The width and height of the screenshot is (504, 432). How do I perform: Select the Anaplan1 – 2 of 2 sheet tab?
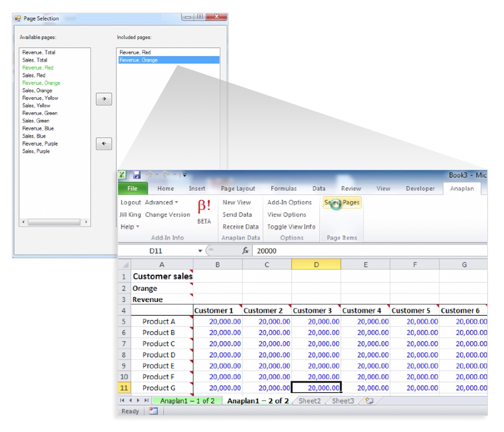258,401
